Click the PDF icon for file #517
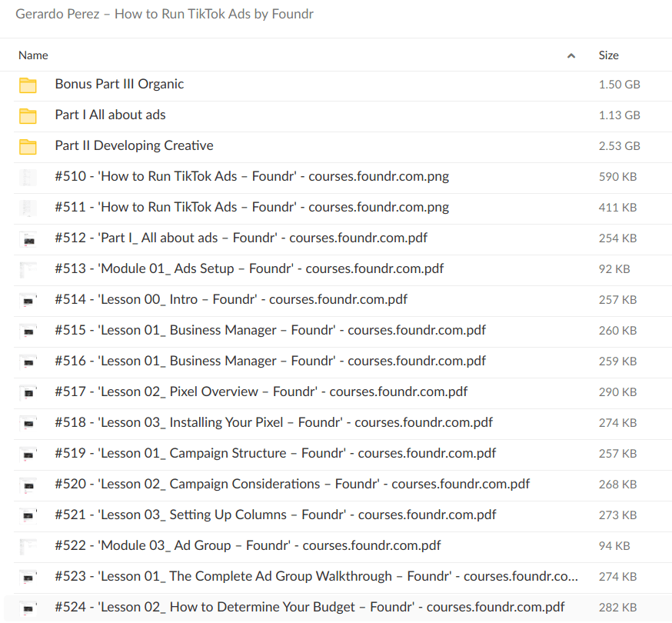The width and height of the screenshot is (672, 623). pos(28,393)
